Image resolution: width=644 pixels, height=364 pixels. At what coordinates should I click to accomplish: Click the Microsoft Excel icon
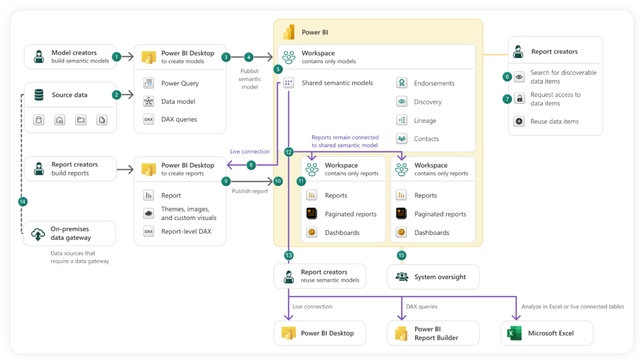515,333
